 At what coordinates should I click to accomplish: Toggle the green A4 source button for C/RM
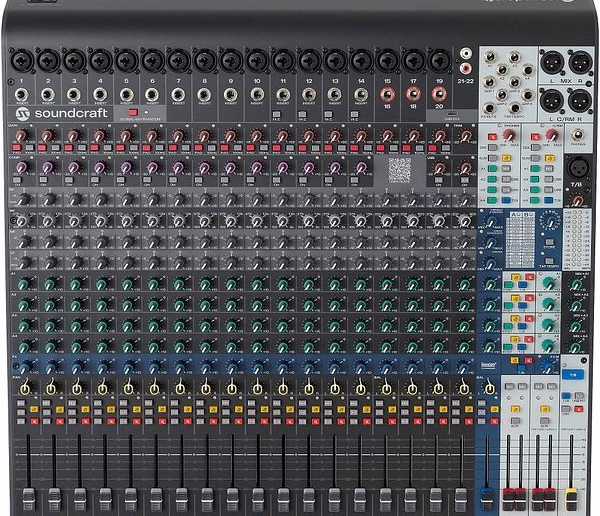pos(535,200)
